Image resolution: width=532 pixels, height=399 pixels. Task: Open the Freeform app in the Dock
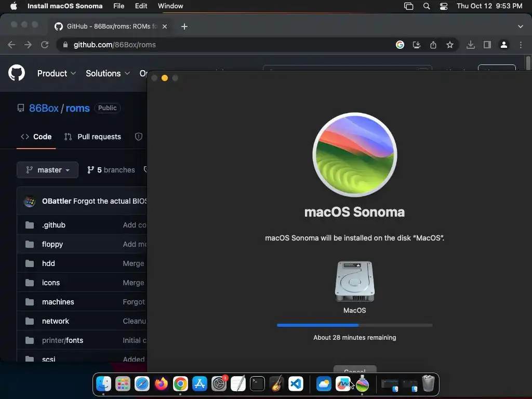pos(343,384)
